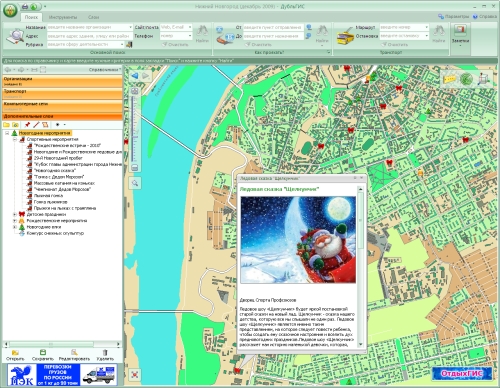The width and height of the screenshot is (500, 388).
Task: Click the Адрес address input field
Action: 89,36
